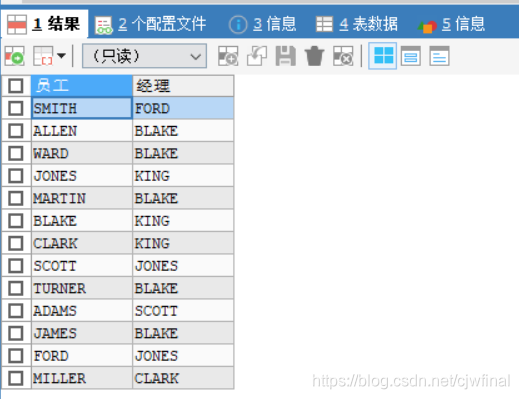Viewport: 519px width, 399px height.
Task: Select the WARD cell
Action: click(x=82, y=153)
